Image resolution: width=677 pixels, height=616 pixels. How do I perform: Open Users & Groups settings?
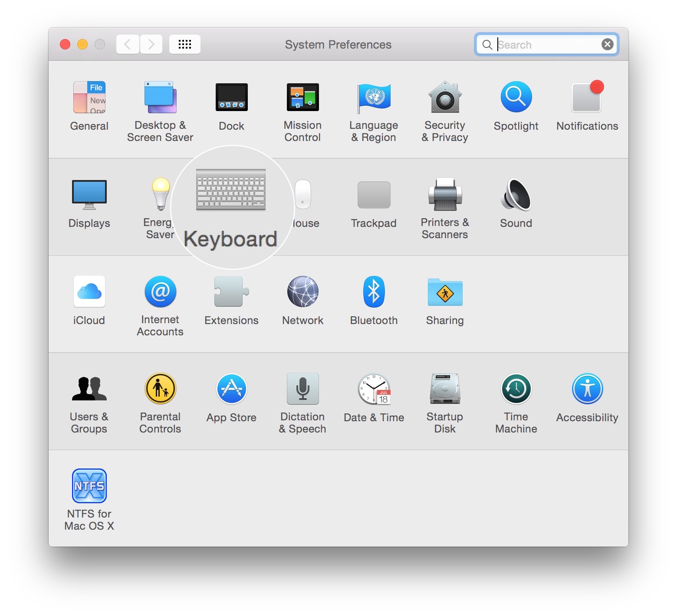point(89,389)
